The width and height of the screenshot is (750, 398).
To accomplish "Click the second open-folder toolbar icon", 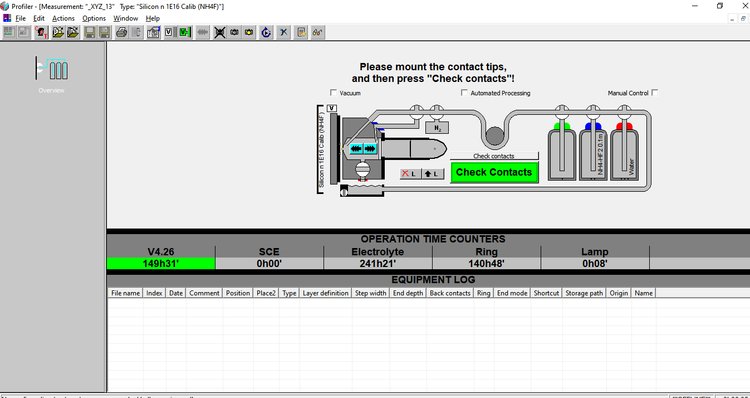I will (x=73, y=33).
